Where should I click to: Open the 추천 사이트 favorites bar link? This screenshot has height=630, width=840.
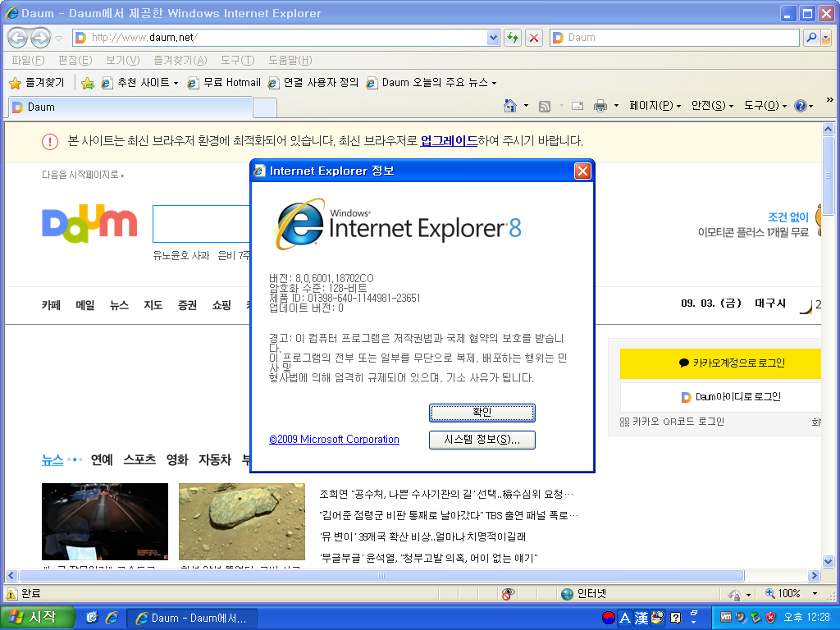(x=139, y=83)
